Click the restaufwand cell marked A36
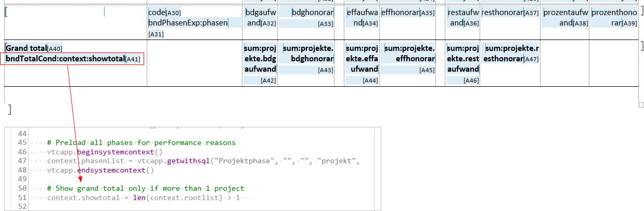This screenshot has height=211, width=644. click(x=463, y=17)
